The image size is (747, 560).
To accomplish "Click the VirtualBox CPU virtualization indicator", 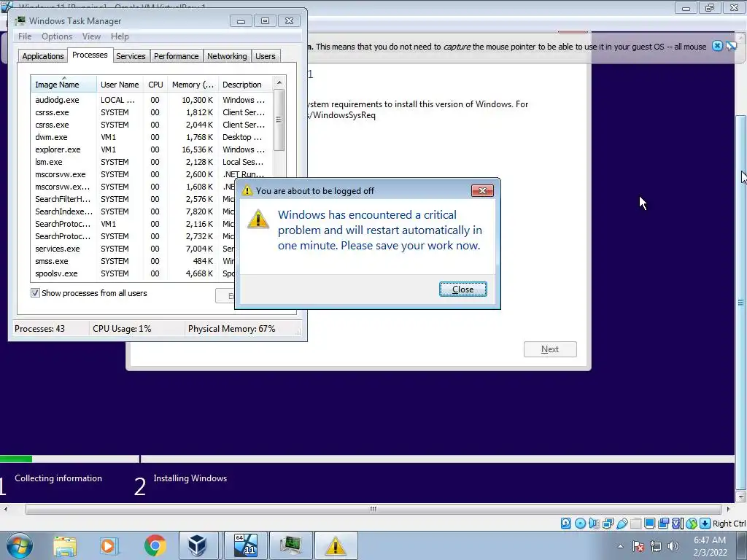I will (678, 524).
